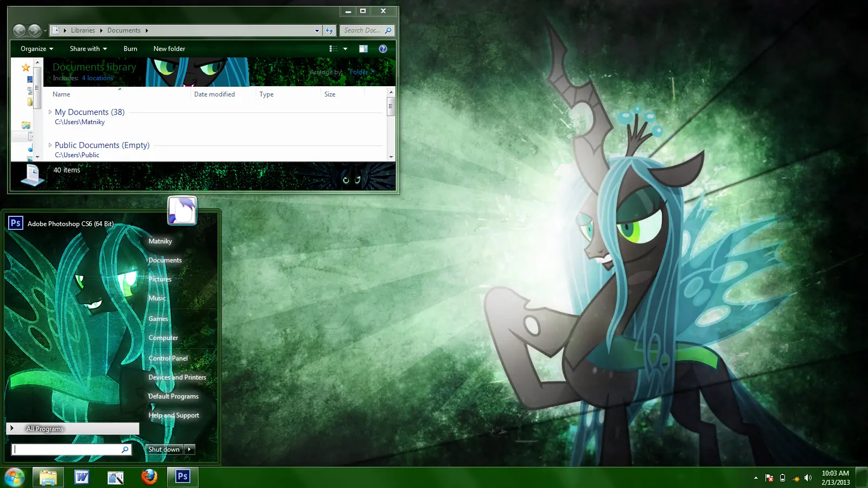Open Photoshop from the taskbar
Image resolution: width=868 pixels, height=488 pixels.
point(183,477)
